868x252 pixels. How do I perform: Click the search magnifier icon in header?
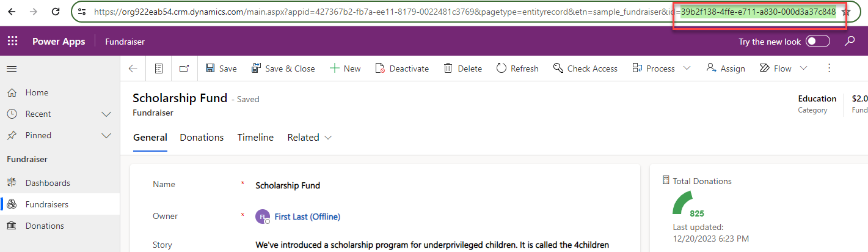pyautogui.click(x=850, y=42)
